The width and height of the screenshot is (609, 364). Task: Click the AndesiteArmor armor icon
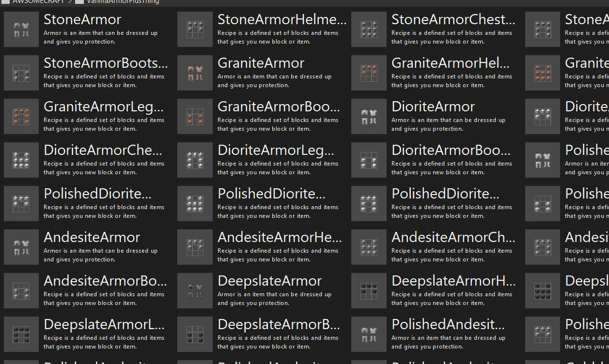coord(21,247)
